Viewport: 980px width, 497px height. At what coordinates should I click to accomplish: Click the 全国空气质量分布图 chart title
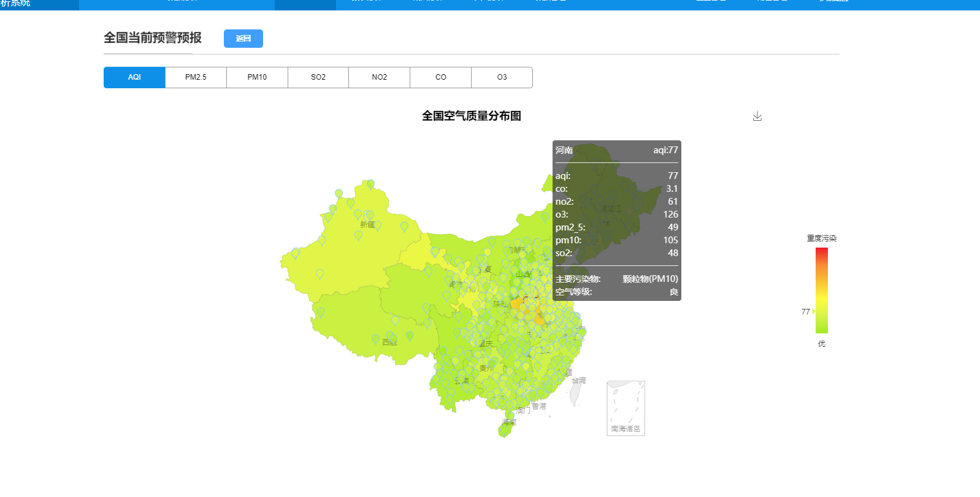click(x=472, y=116)
